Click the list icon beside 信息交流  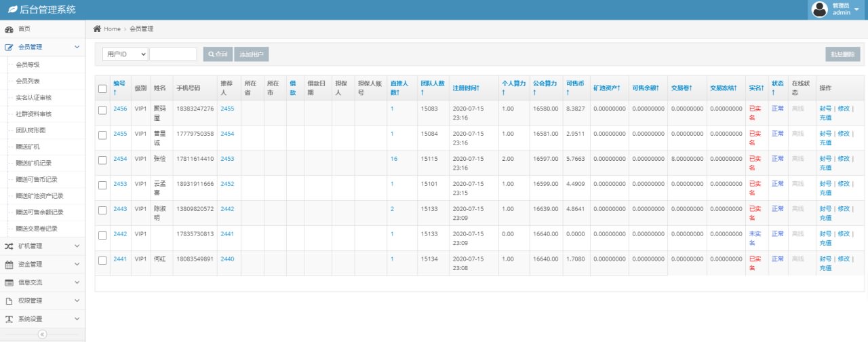[9, 282]
